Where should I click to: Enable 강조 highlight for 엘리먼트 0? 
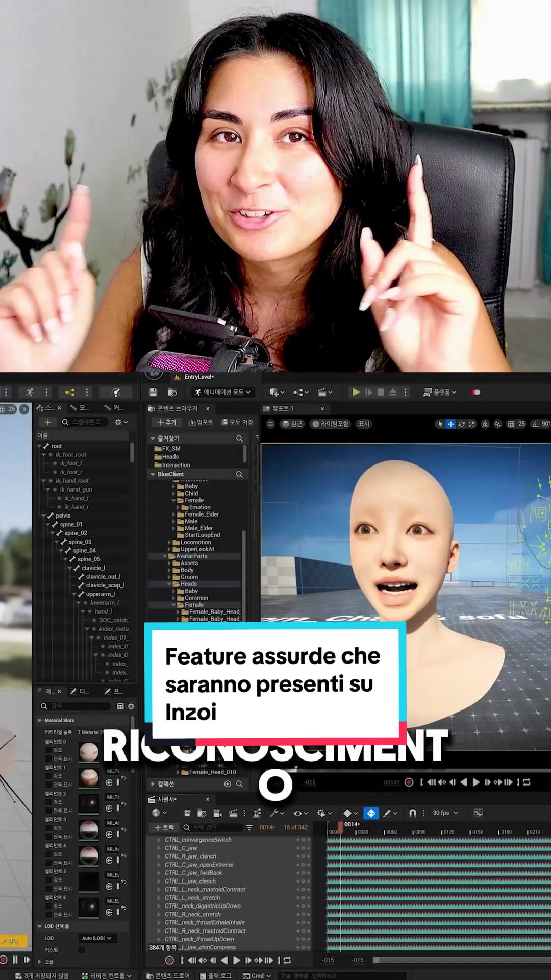click(48, 750)
